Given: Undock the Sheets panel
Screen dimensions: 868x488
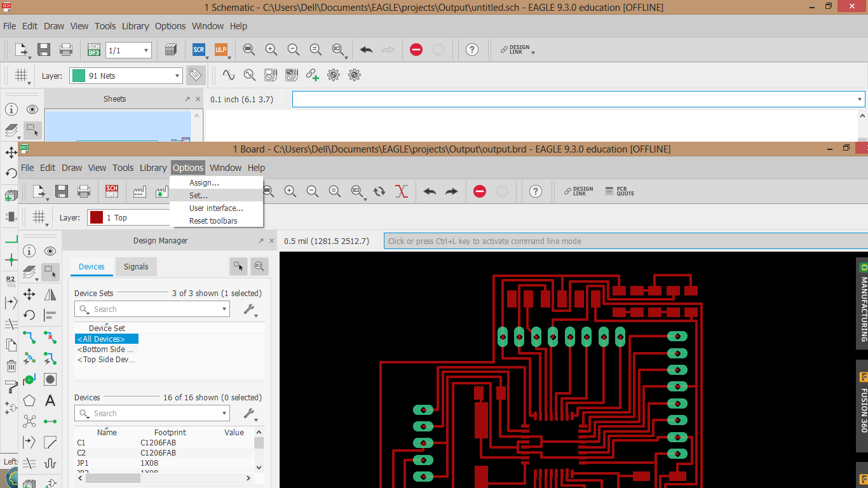Looking at the screenshot, I should click(x=187, y=99).
